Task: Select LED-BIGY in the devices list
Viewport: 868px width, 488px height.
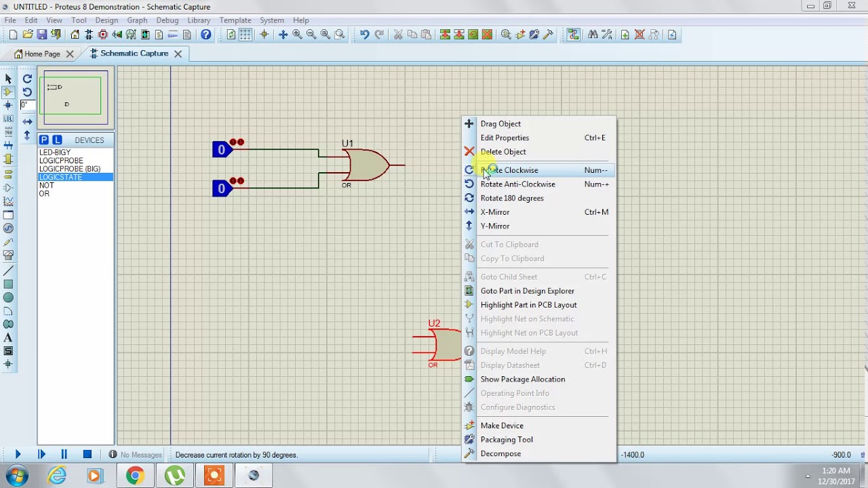Action: [x=75, y=152]
